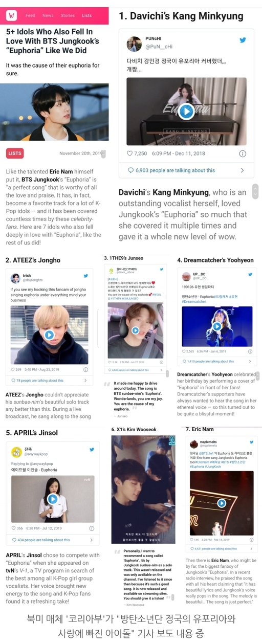262x644 pixels.
Task: Click PUNcHI profile avatar
Action: point(134,43)
